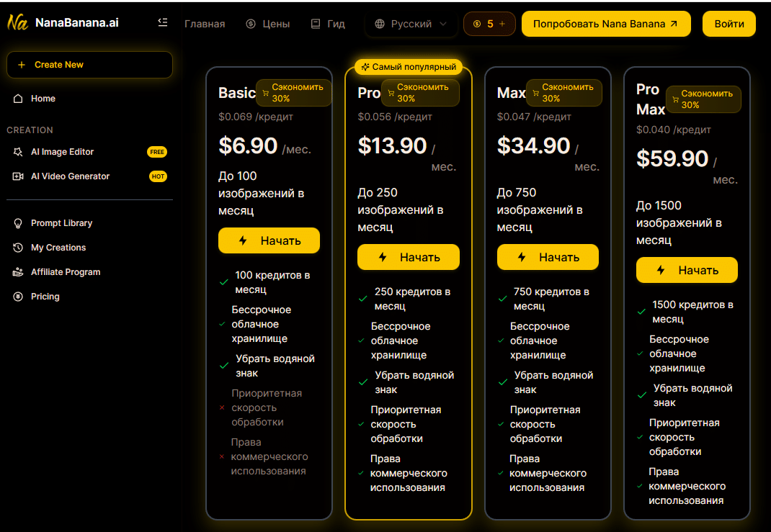Open the Prompt Library
This screenshot has height=532, width=771.
click(x=61, y=223)
